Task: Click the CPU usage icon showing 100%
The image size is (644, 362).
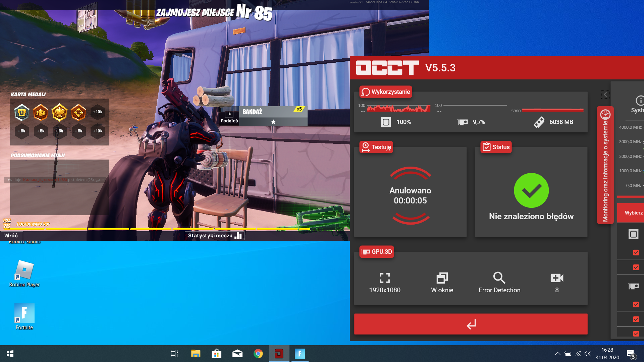Action: (x=386, y=122)
